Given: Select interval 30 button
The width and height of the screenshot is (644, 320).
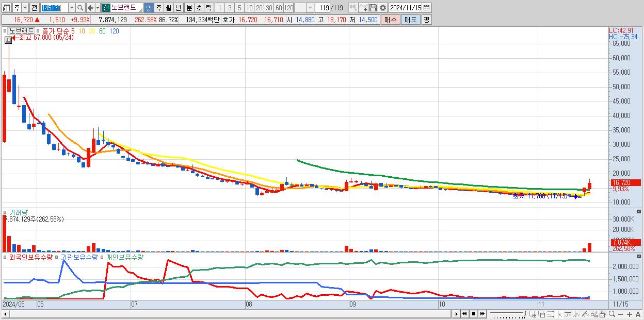Looking at the screenshot, I should click(269, 8).
